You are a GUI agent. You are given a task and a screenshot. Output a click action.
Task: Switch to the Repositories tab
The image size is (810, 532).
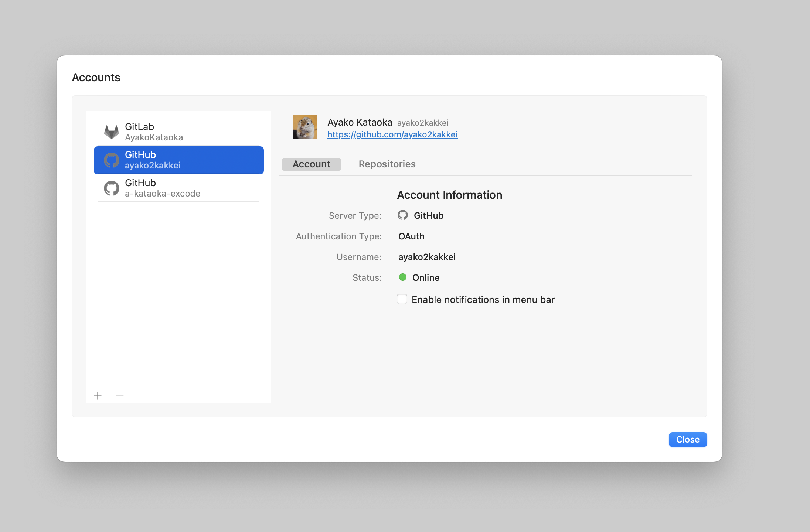[387, 164]
